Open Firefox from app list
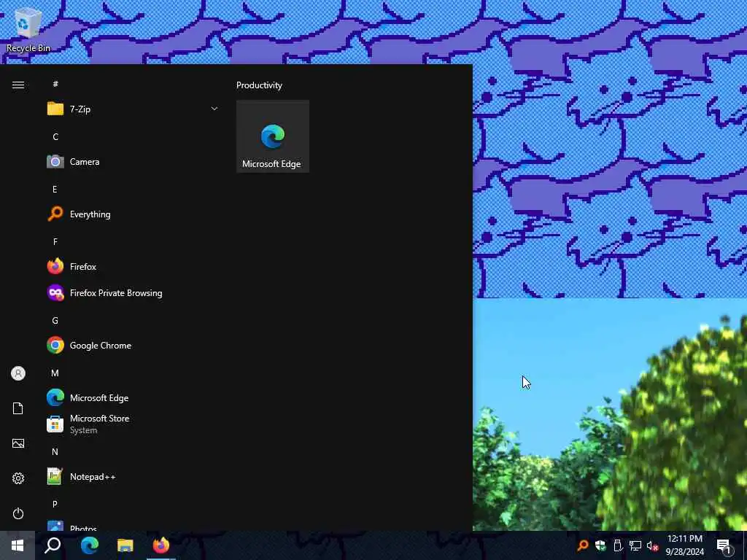 pyautogui.click(x=133, y=267)
